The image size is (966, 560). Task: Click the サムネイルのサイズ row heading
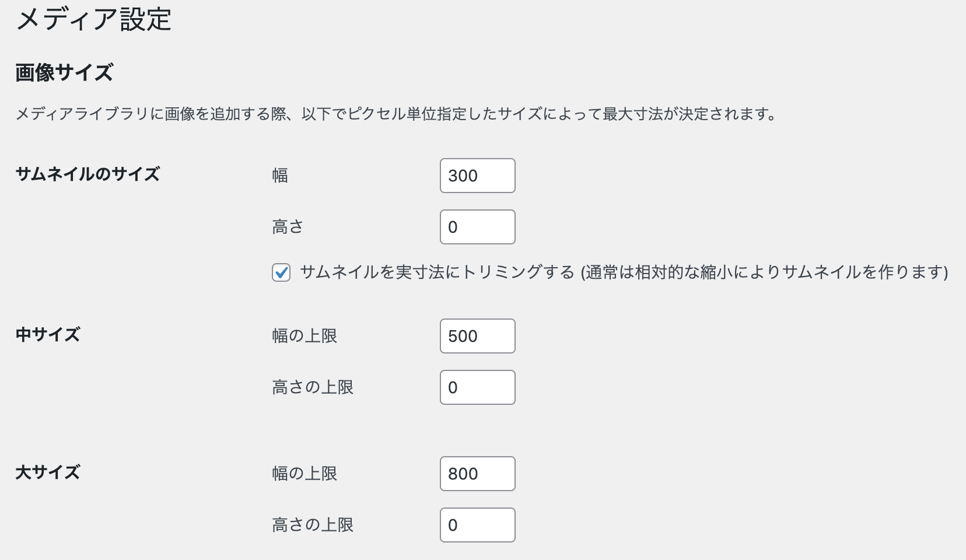(x=87, y=174)
